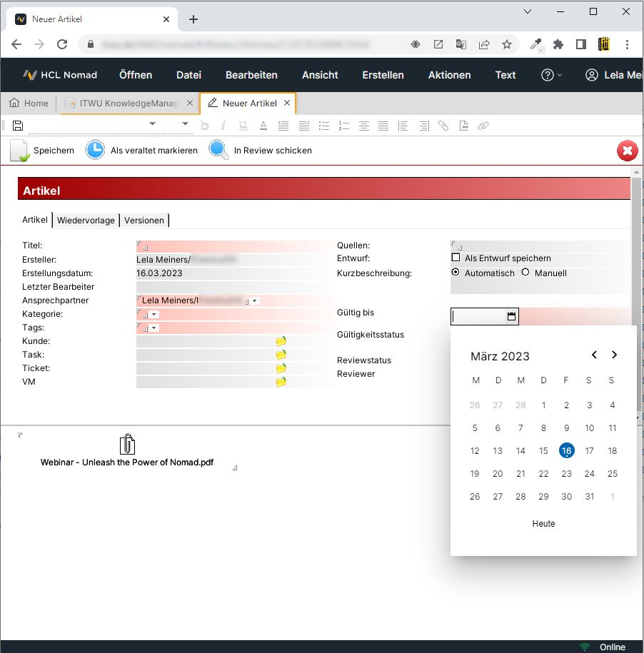Open the folder picker for Ticket
The height and width of the screenshot is (653, 644).
point(281,368)
